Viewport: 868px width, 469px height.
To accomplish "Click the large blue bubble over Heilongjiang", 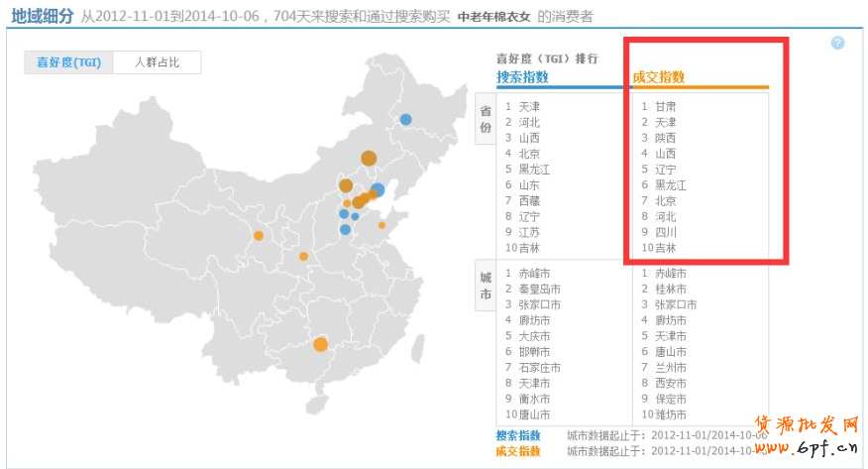I will pos(405,120).
